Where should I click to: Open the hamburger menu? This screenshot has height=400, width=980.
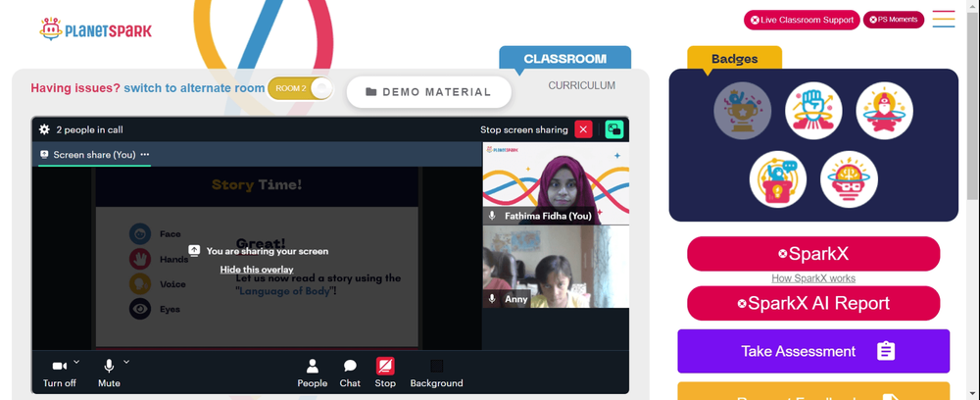point(944,19)
